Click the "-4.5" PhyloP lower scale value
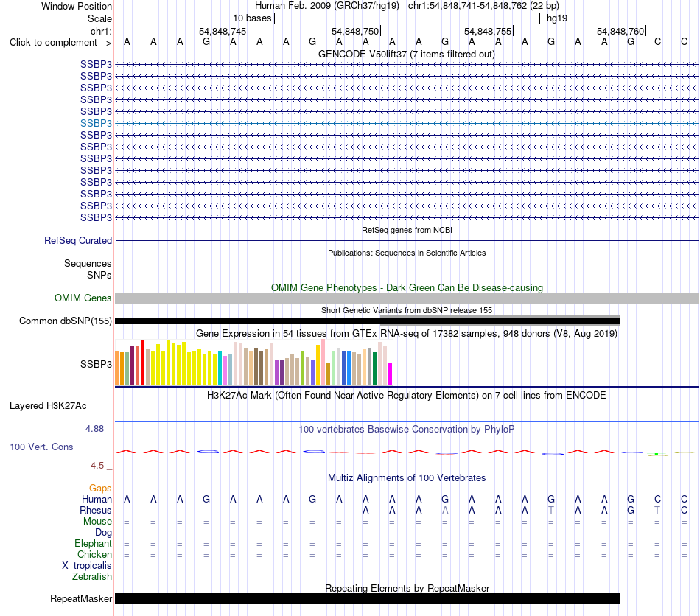The width and height of the screenshot is (700, 616). point(96,466)
